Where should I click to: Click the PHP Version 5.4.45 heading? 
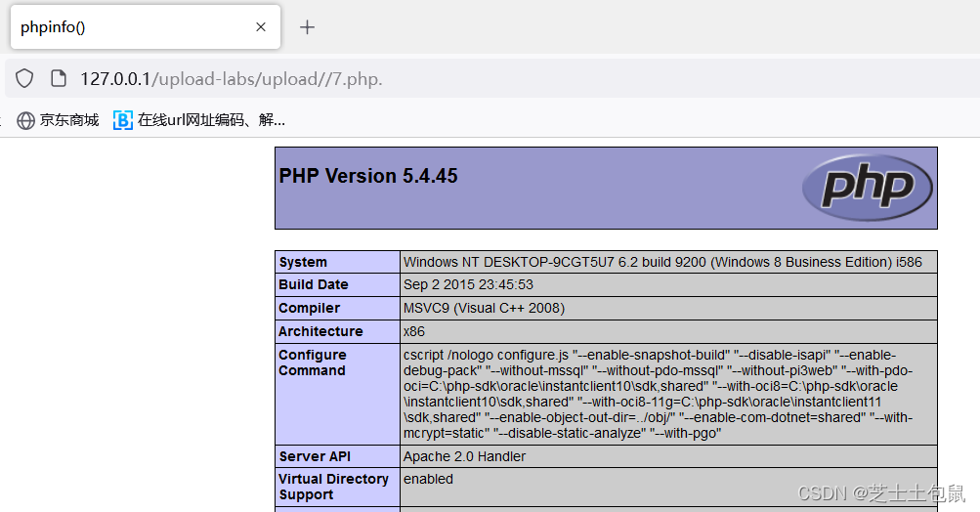click(x=368, y=176)
